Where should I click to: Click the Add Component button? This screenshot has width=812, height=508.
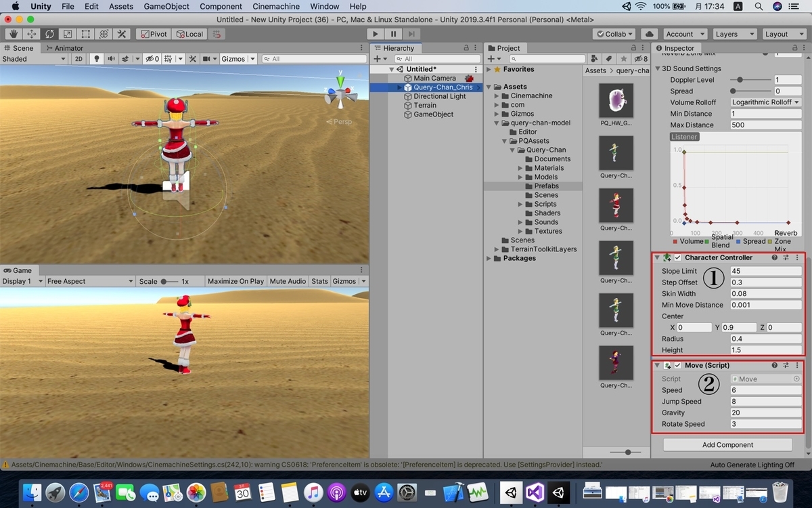727,445
